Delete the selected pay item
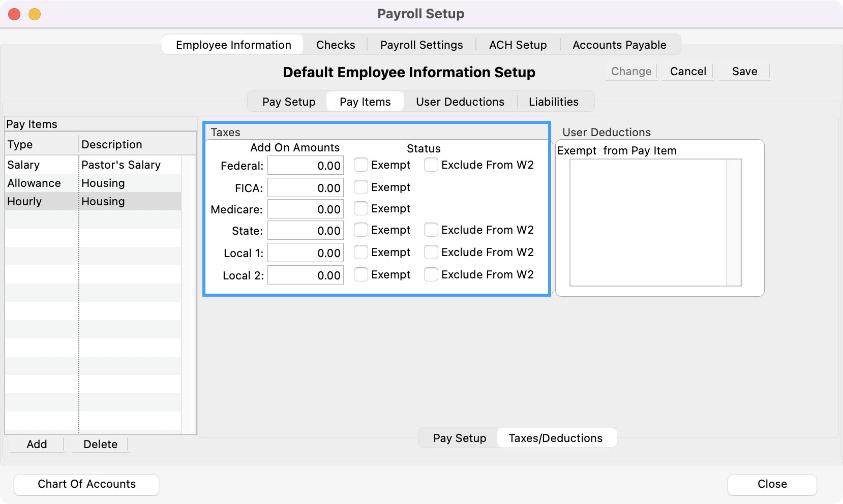843x504 pixels. coord(100,444)
